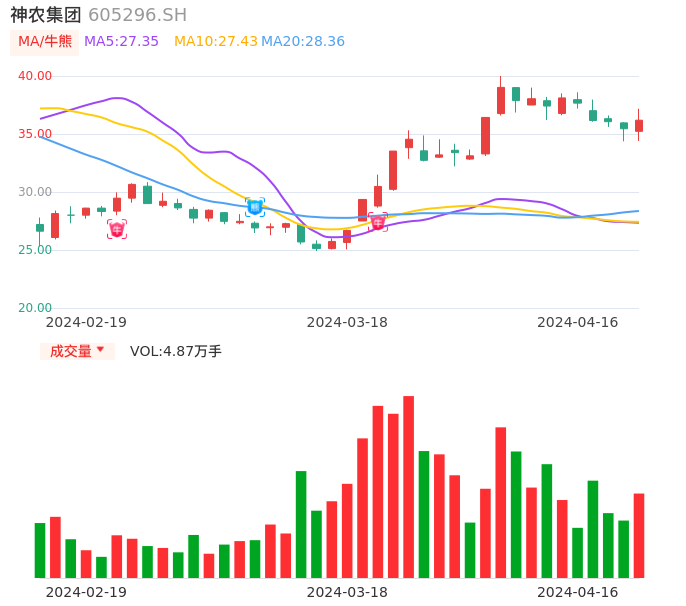The image size is (686, 606).
Task: Click the VOL:4.87万手 volume label
Action: click(x=176, y=351)
